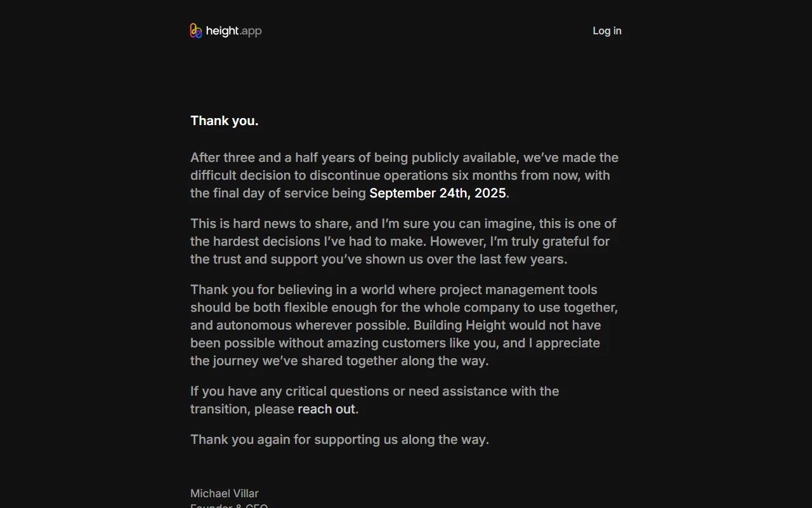The image size is (812, 508).
Task: Select the September 24th, 2025 date text
Action: 438,193
